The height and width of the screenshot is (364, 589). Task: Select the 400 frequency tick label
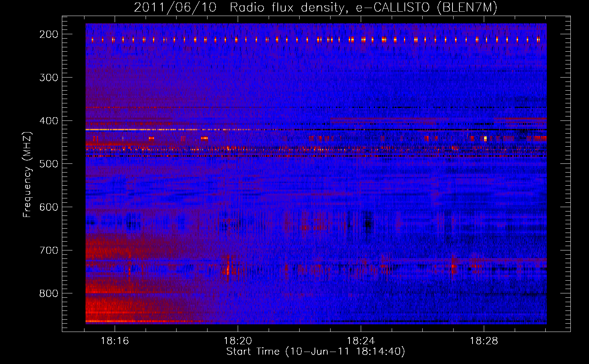pos(49,121)
